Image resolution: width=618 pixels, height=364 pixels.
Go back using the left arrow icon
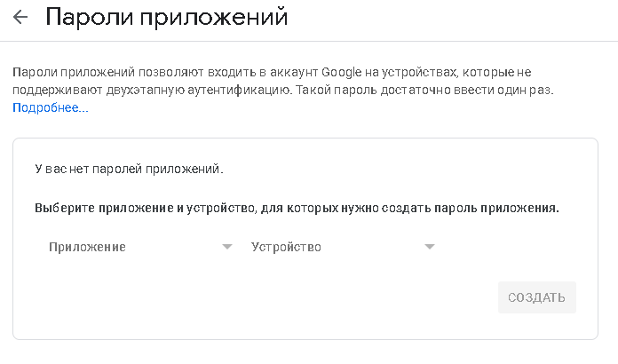point(20,18)
